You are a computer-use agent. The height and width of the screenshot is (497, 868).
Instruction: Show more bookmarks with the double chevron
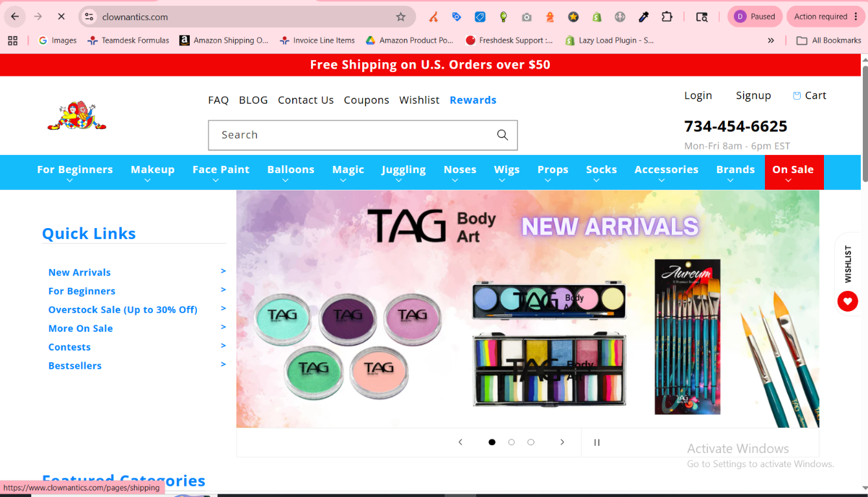pyautogui.click(x=771, y=40)
